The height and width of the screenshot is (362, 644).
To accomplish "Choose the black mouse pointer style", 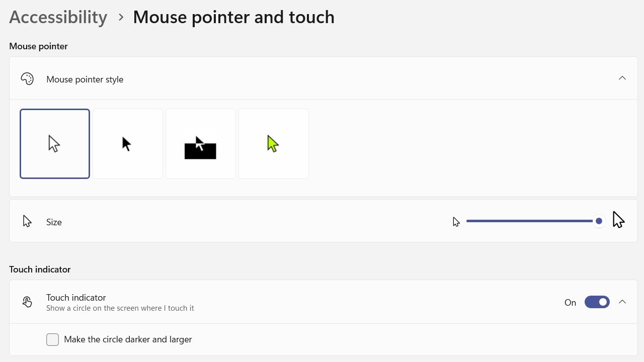I will (128, 144).
